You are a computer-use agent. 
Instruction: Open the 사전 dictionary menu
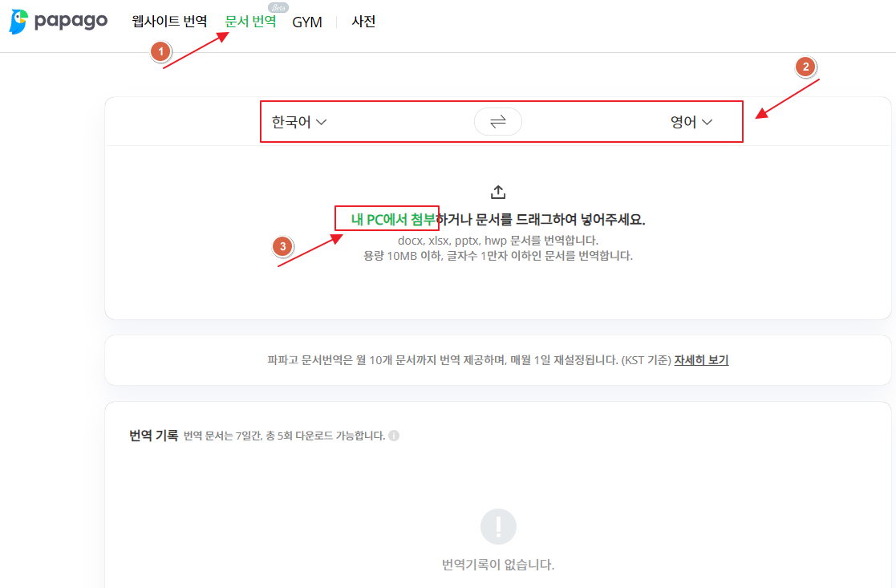(x=362, y=22)
